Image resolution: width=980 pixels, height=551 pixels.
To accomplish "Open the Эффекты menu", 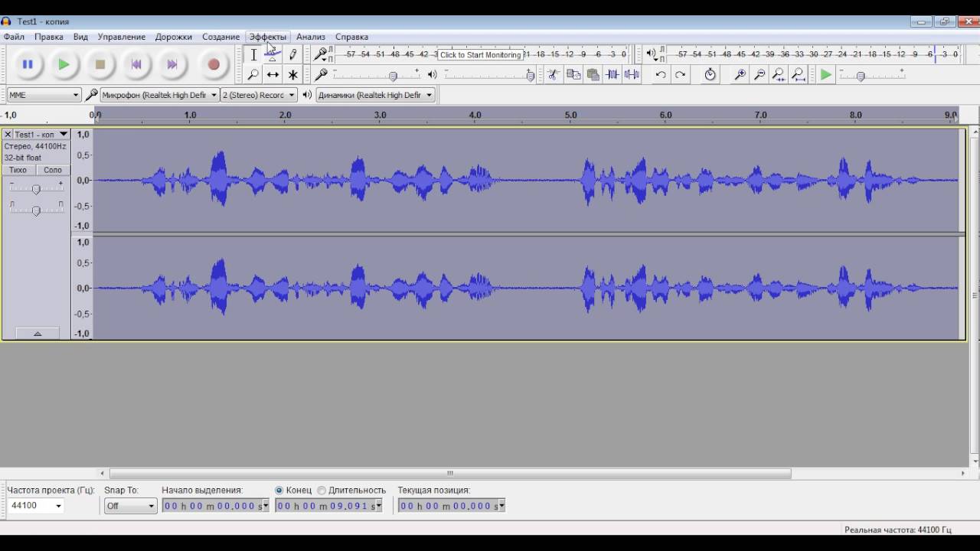I will point(268,37).
